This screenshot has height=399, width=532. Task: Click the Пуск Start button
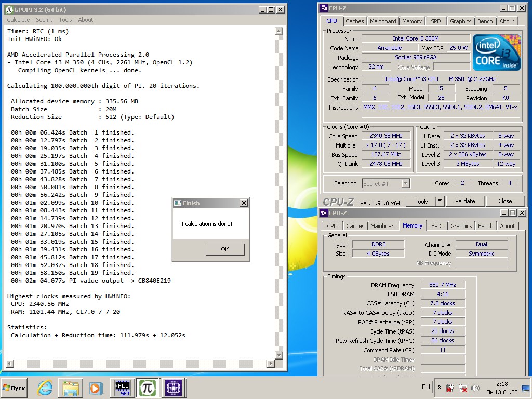click(x=14, y=388)
